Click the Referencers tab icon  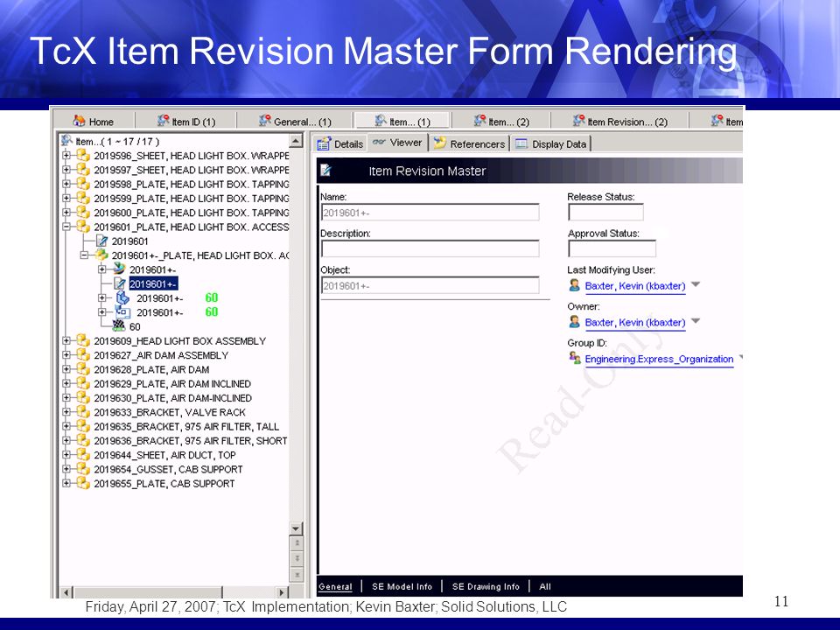pos(440,143)
